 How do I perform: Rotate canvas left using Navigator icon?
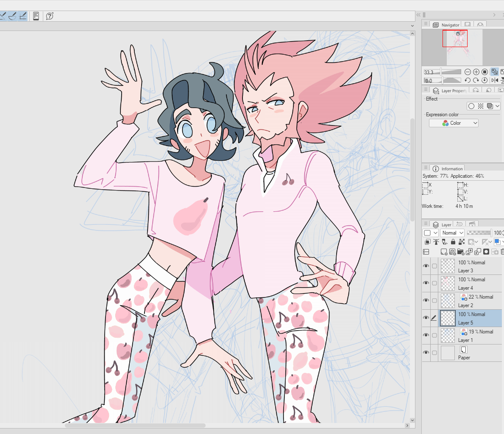click(468, 80)
